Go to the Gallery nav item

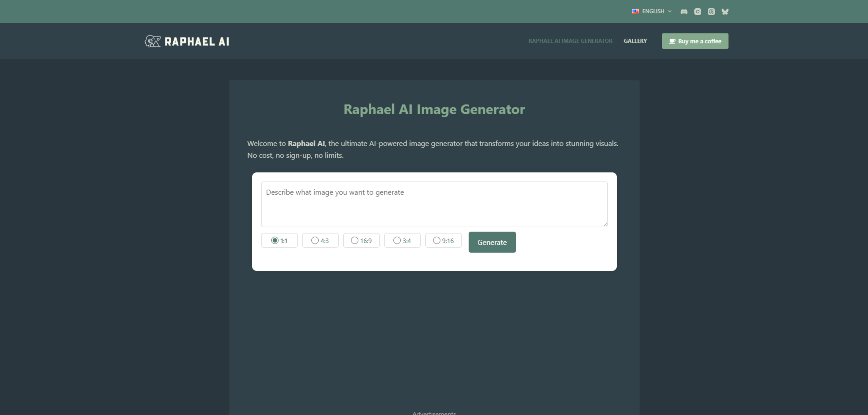point(635,41)
